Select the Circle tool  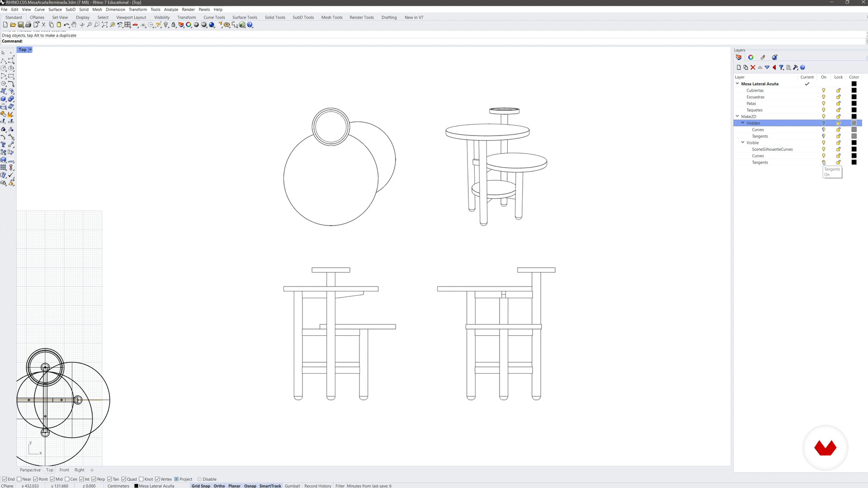tap(4, 68)
